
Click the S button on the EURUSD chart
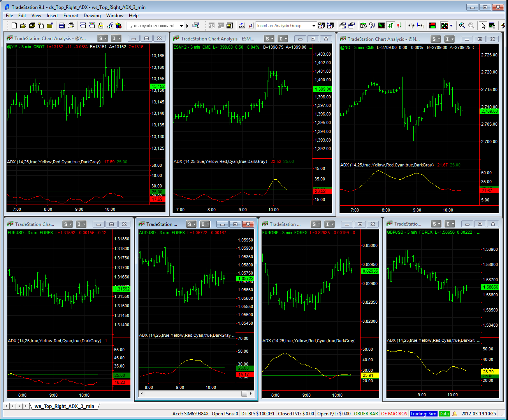(x=68, y=224)
